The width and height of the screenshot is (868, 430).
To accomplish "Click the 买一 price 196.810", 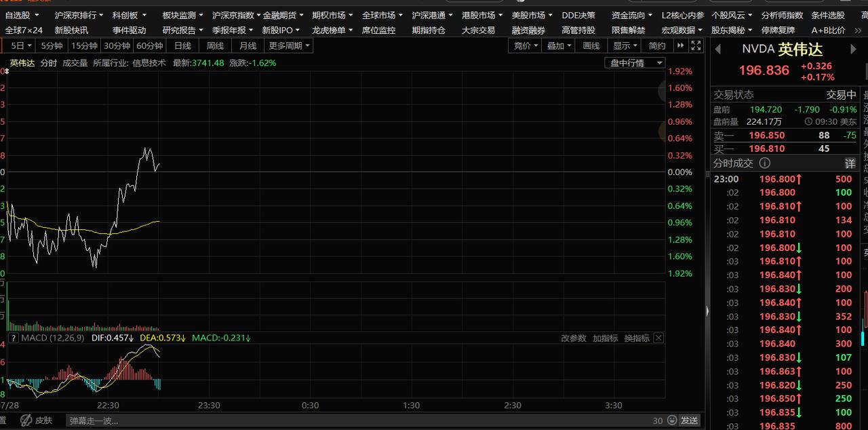I will [x=767, y=149].
